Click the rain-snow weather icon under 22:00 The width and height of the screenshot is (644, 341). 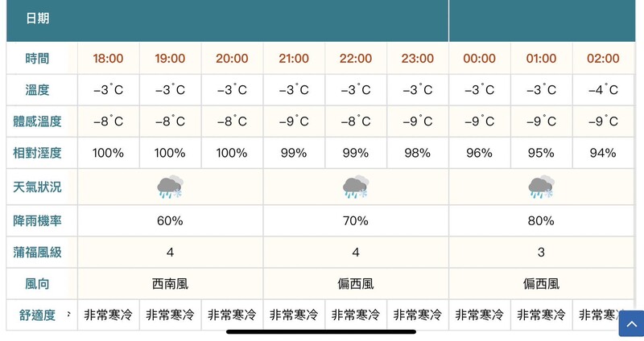[356, 187]
